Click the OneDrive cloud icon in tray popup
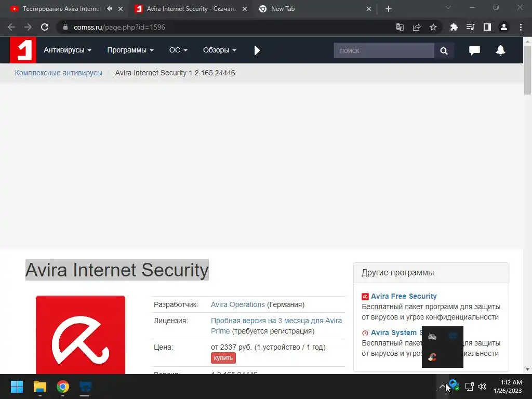This screenshot has height=399, width=532. [x=432, y=337]
